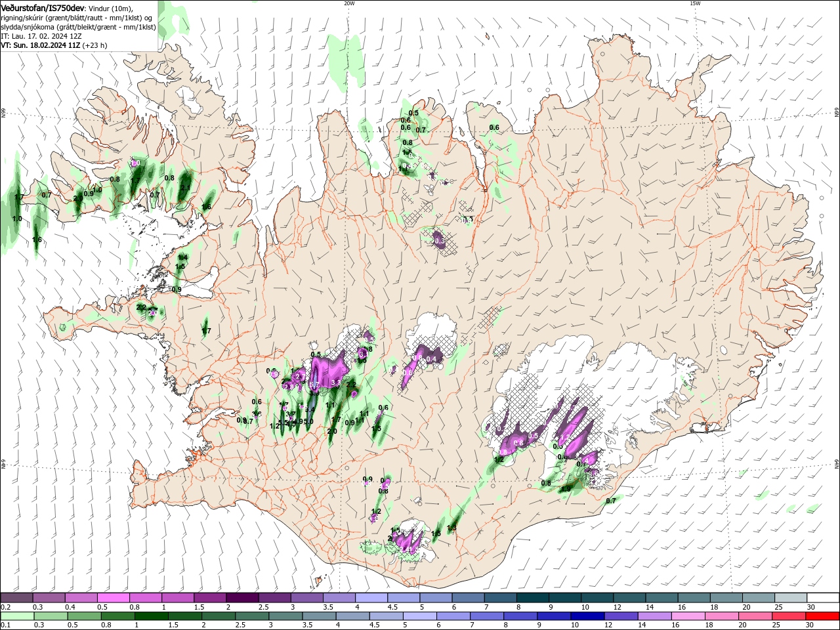Click the '0.2' label in snow legend
This screenshot has height=630, width=840.
(6, 607)
